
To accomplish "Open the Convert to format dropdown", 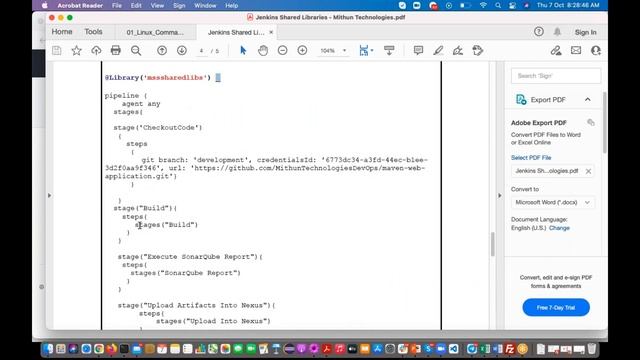I will coord(553,202).
